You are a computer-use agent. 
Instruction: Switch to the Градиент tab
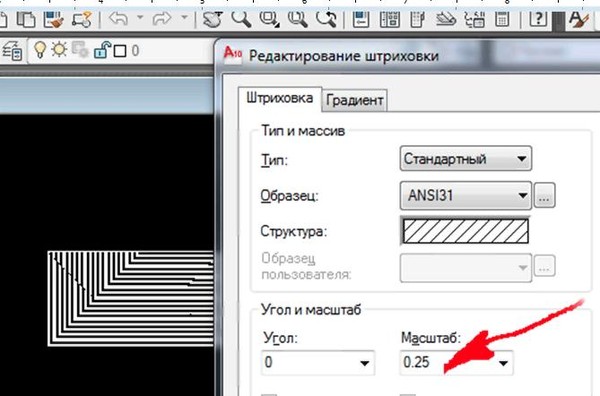pos(354,100)
